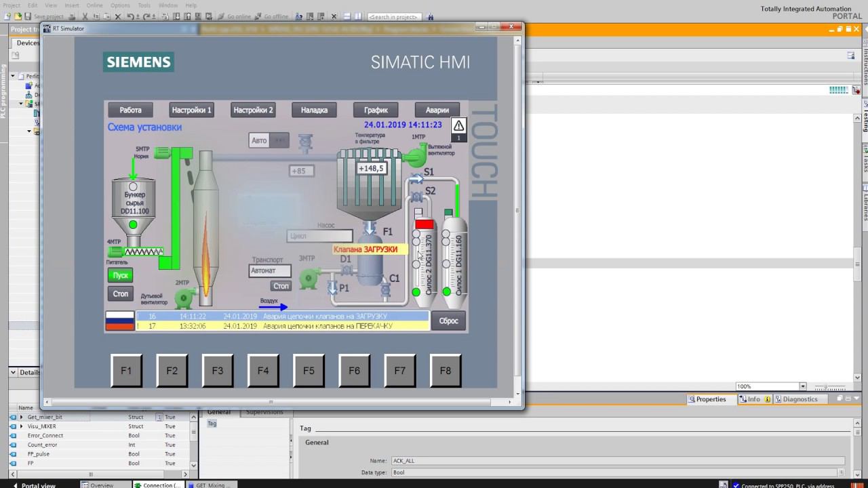Open the Аварии alarms screen
Viewport: 868px width, 488px height.
(x=437, y=110)
